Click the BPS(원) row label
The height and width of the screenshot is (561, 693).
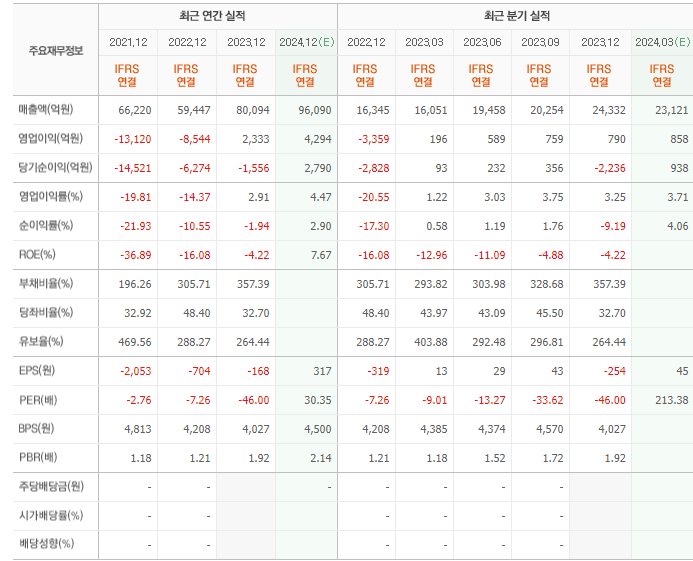click(36, 428)
